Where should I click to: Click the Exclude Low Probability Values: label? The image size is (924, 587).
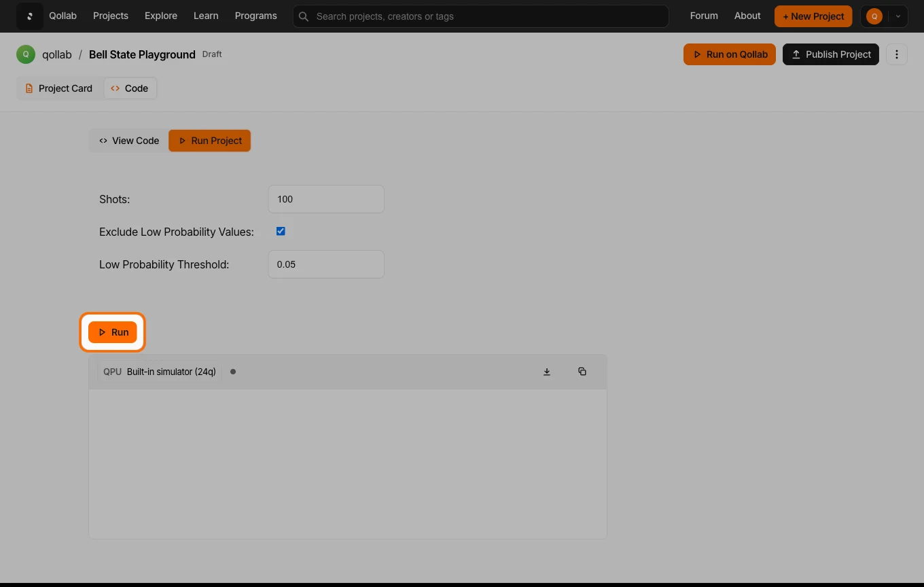pos(177,232)
